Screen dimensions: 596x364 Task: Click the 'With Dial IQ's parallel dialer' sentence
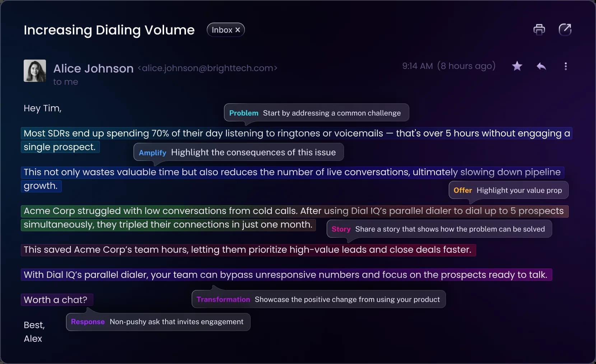[287, 275]
